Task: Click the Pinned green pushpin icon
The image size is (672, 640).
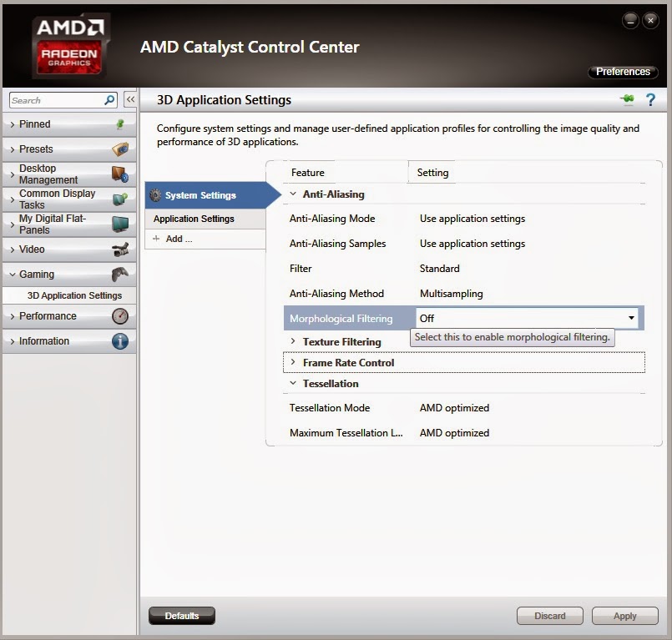Action: [x=120, y=124]
